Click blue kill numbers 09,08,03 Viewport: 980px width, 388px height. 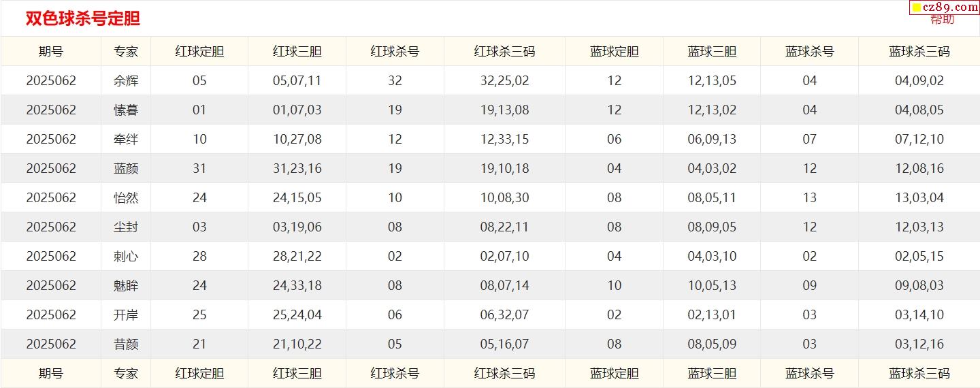coord(919,286)
